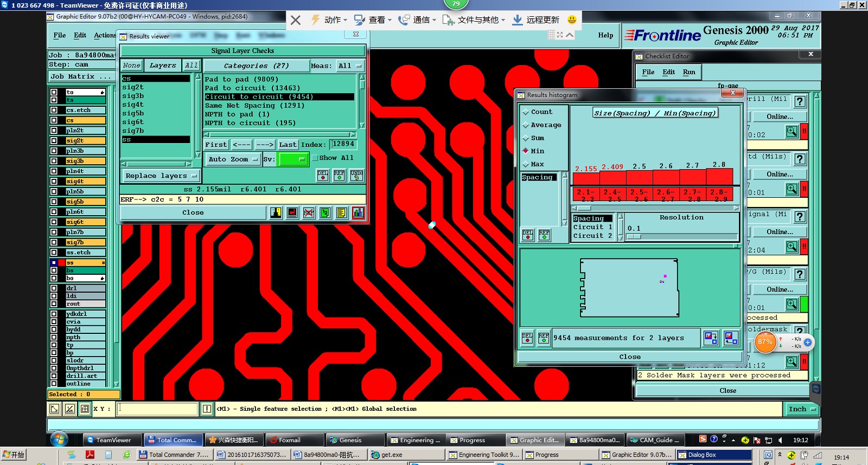Screen dimensions: 868x465
Task: Click exclamation icon beside coordinate field
Action: (207, 409)
